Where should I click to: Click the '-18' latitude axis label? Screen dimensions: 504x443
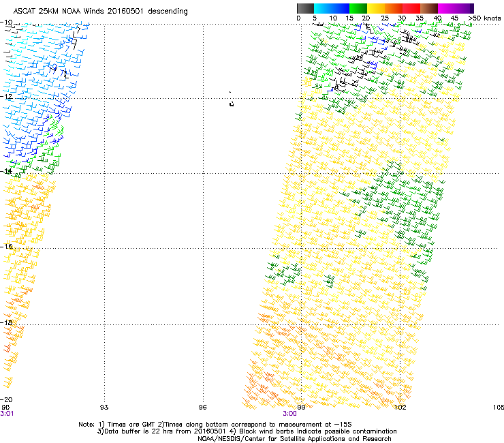[x=6, y=322]
